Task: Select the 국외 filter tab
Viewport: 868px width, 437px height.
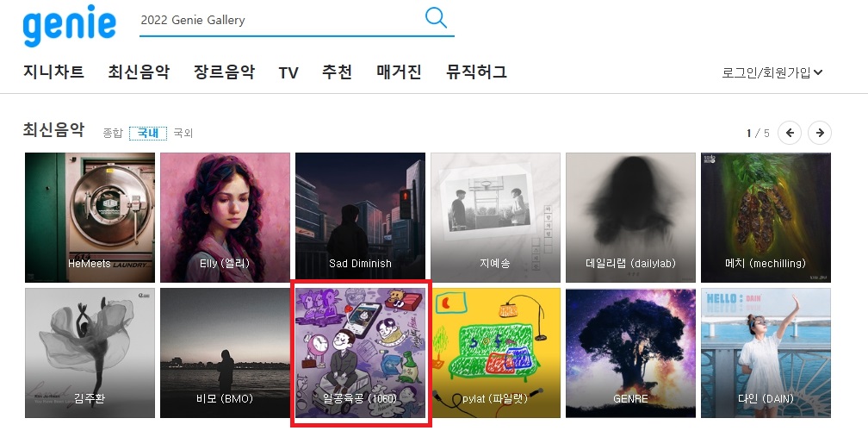Action: pyautogui.click(x=183, y=133)
